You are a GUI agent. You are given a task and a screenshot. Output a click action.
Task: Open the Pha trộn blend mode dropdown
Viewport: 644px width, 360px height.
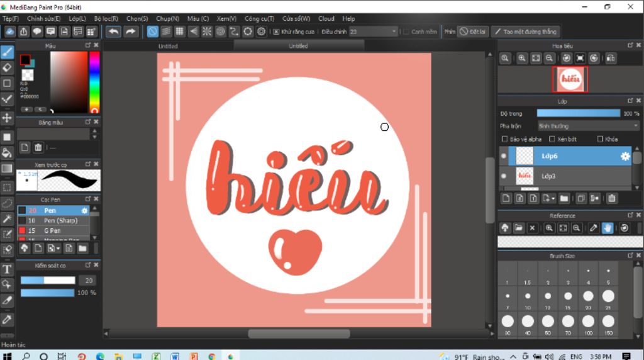(589, 126)
